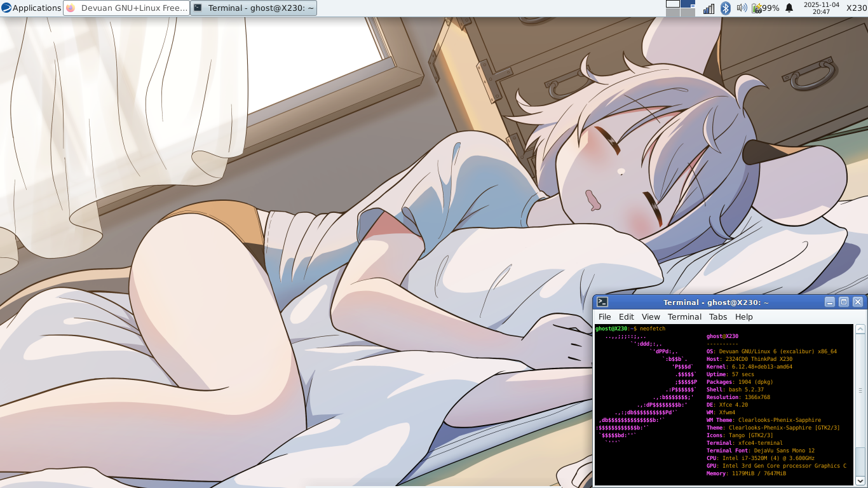This screenshot has height=488, width=868.
Task: Select the Terminal - ghost@X230 taskbar button
Action: coord(254,8)
